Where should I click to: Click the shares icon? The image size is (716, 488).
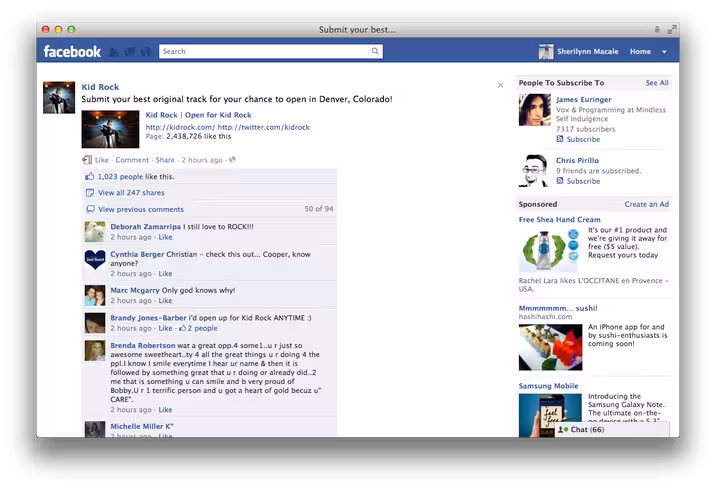[90, 193]
